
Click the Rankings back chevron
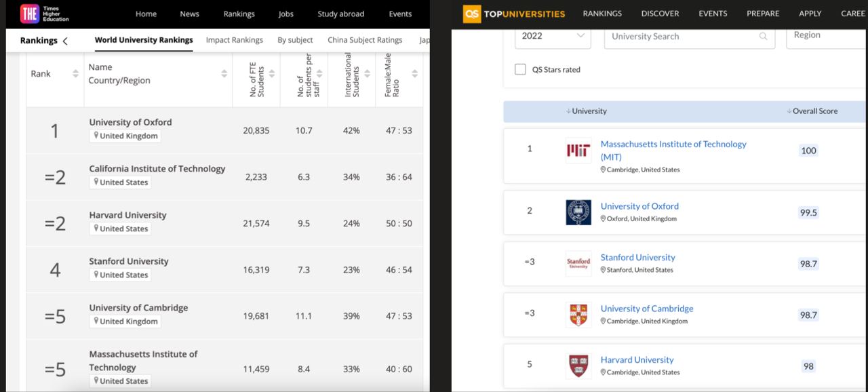[x=65, y=41]
